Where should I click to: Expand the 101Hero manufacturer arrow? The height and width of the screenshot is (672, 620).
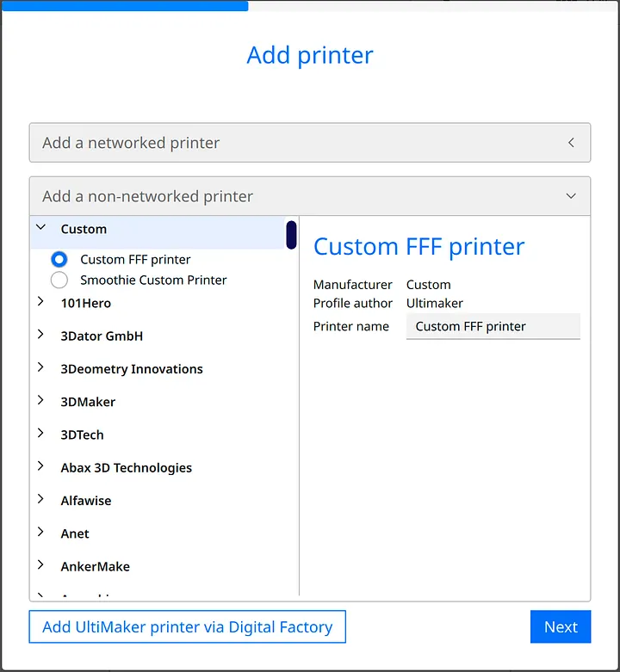(x=40, y=302)
